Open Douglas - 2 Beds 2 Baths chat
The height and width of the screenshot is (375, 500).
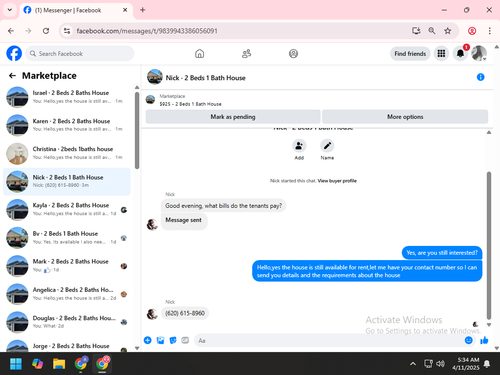point(67,322)
